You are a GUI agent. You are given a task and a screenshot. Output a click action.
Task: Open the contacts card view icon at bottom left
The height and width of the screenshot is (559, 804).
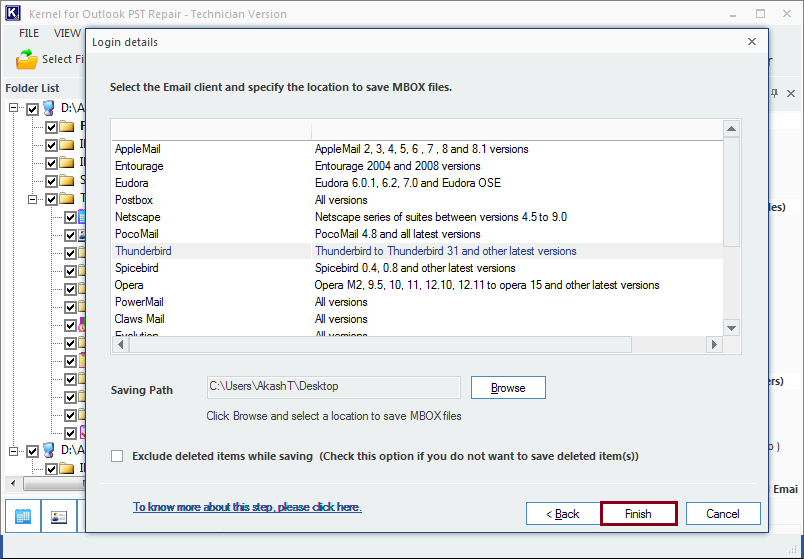pyautogui.click(x=59, y=516)
